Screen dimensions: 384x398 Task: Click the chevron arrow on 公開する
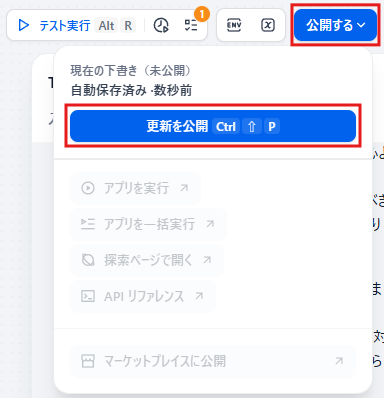(361, 25)
